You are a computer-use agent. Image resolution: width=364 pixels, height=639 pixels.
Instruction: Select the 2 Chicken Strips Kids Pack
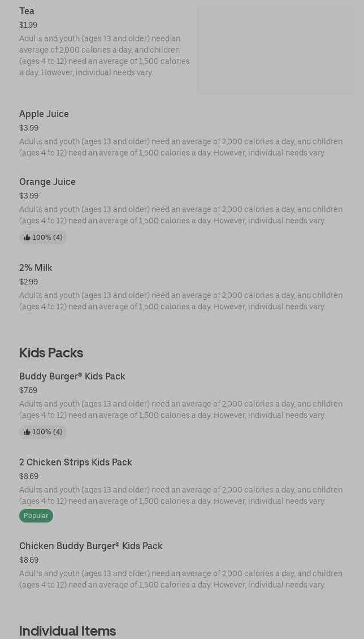click(76, 463)
